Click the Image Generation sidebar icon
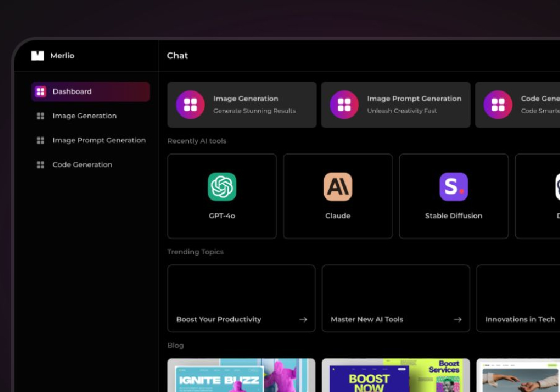Image resolution: width=560 pixels, height=392 pixels. point(40,116)
